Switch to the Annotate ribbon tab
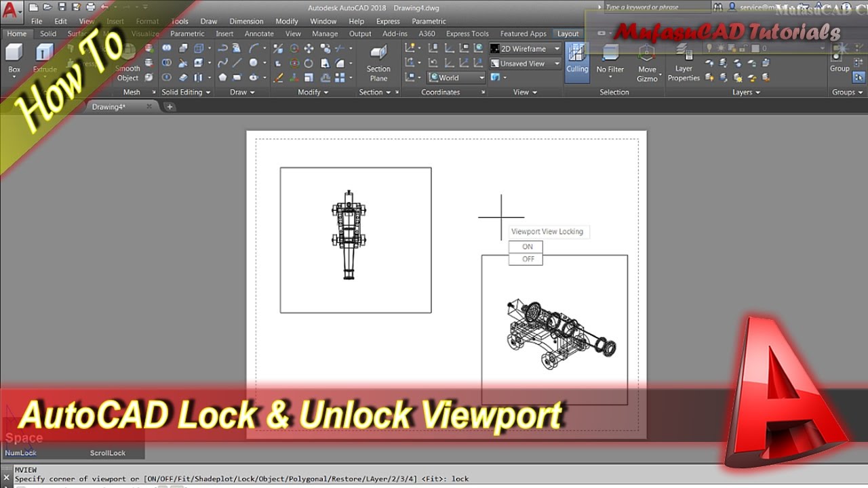This screenshot has height=488, width=868. point(259,34)
